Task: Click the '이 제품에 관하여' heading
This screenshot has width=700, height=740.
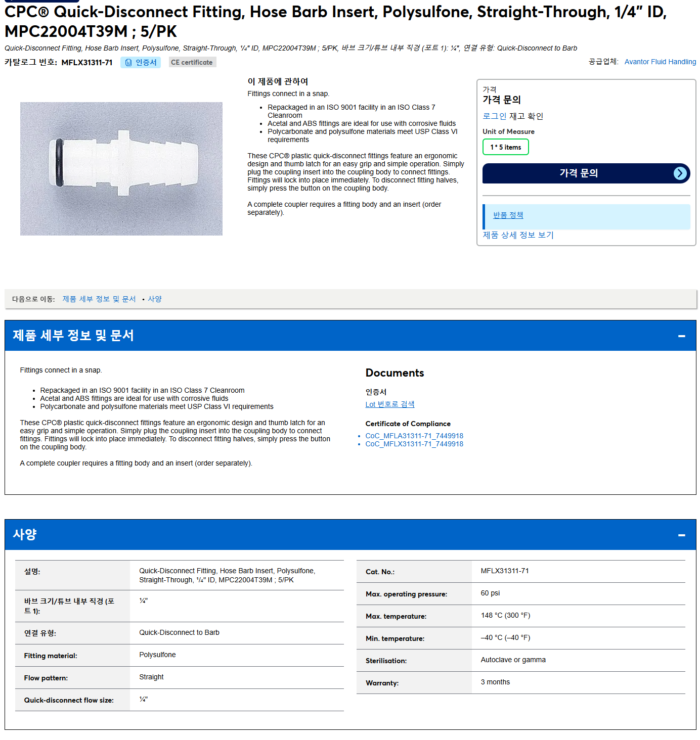Action: [278, 81]
